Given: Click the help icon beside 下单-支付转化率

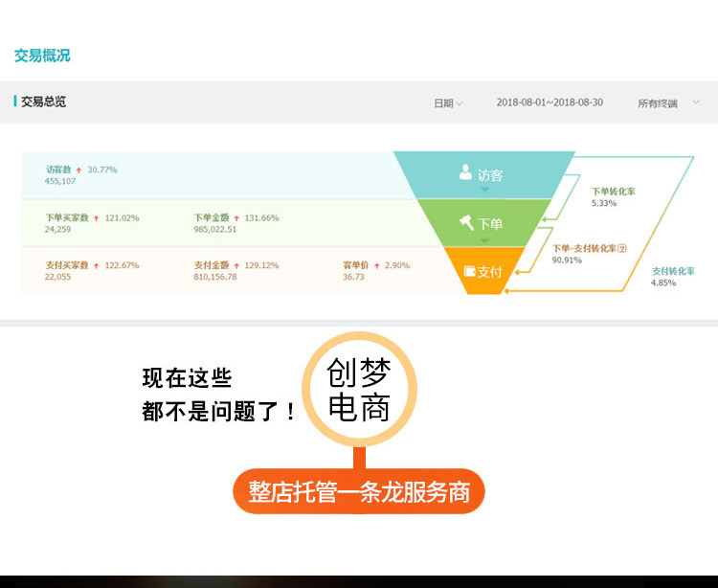Looking at the screenshot, I should [622, 248].
